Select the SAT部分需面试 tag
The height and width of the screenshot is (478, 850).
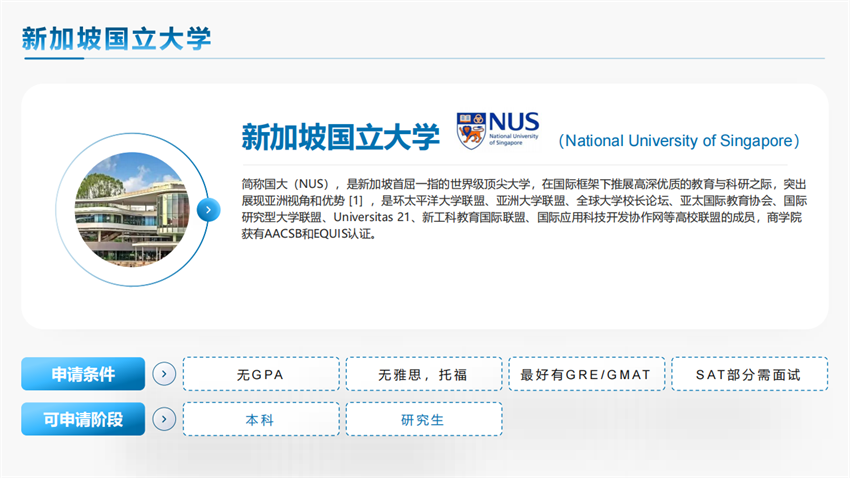point(749,375)
